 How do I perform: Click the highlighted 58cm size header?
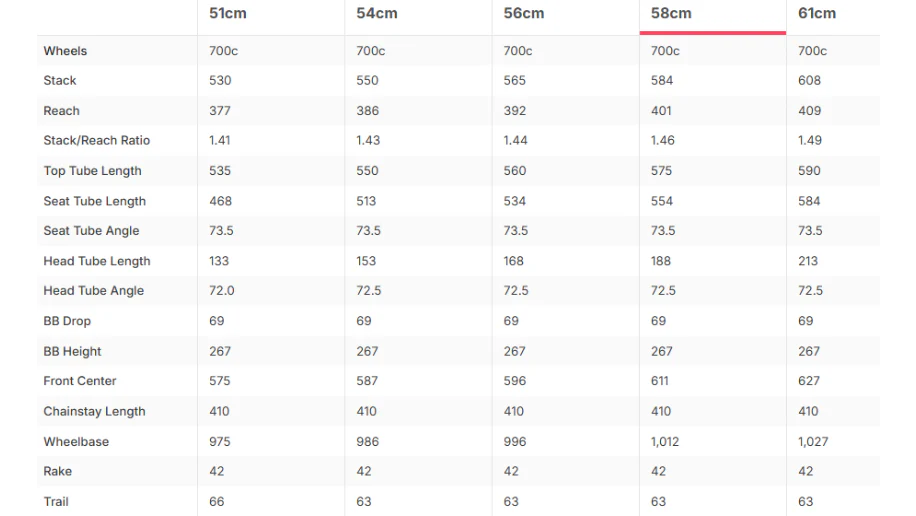(671, 13)
